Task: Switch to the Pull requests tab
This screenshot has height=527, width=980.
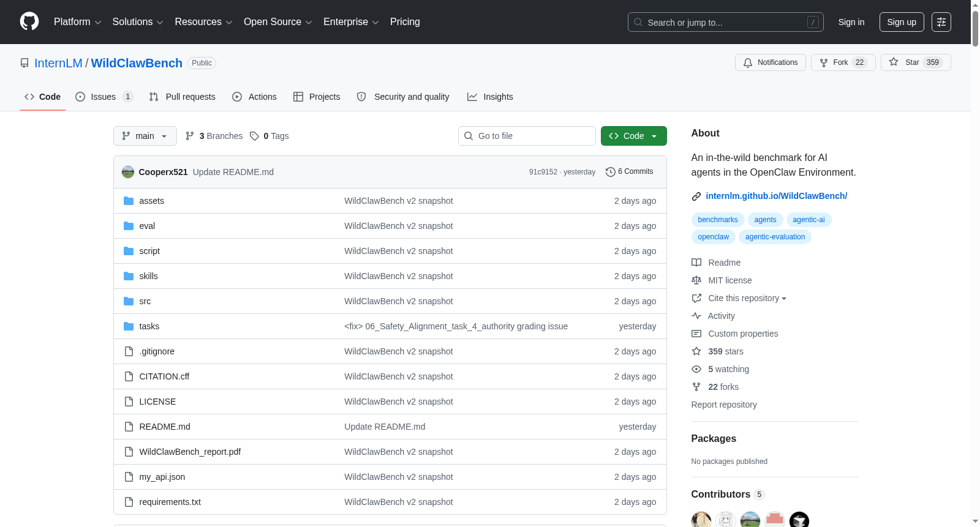Action: coord(182,97)
